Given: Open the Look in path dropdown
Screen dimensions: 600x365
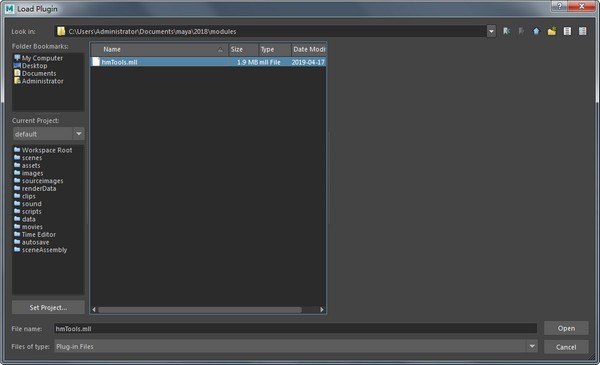Looking at the screenshot, I should pyautogui.click(x=491, y=31).
